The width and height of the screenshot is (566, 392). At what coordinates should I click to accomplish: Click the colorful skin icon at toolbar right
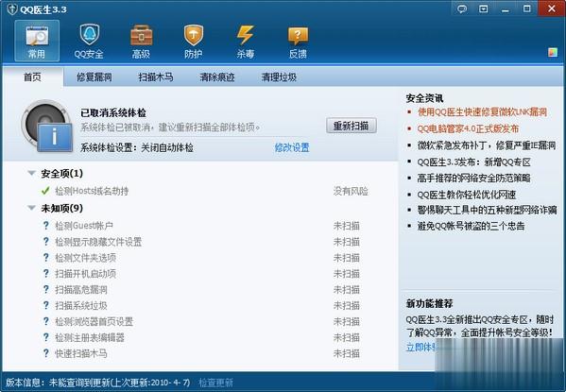(553, 52)
